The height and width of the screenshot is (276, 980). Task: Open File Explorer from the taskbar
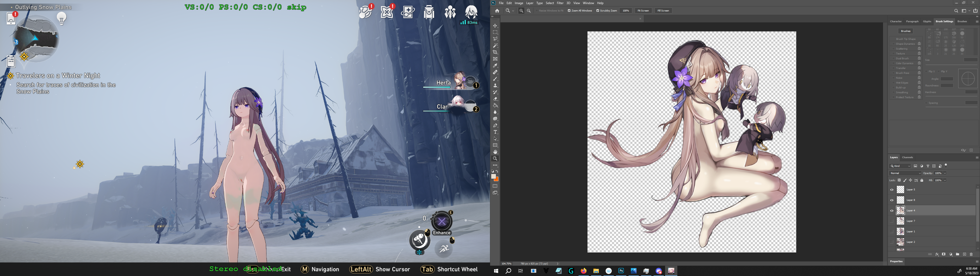596,271
